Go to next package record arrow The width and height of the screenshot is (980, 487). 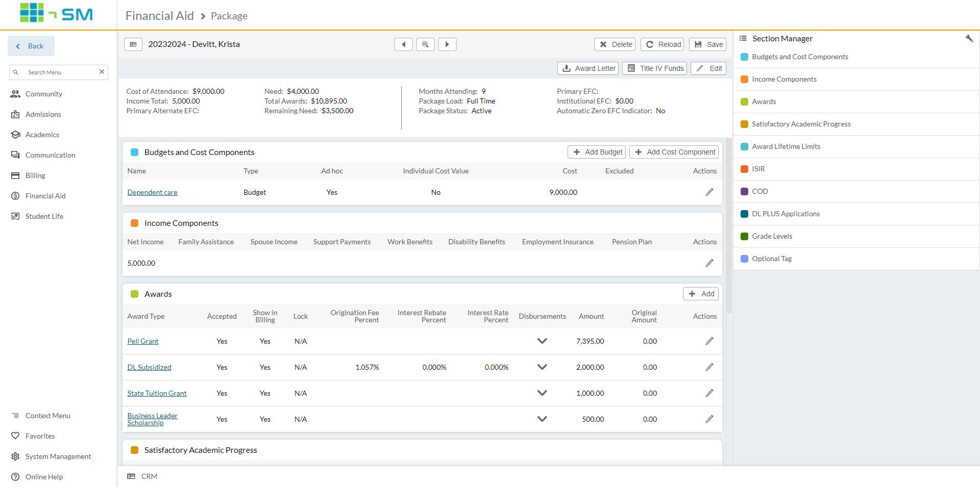point(447,44)
